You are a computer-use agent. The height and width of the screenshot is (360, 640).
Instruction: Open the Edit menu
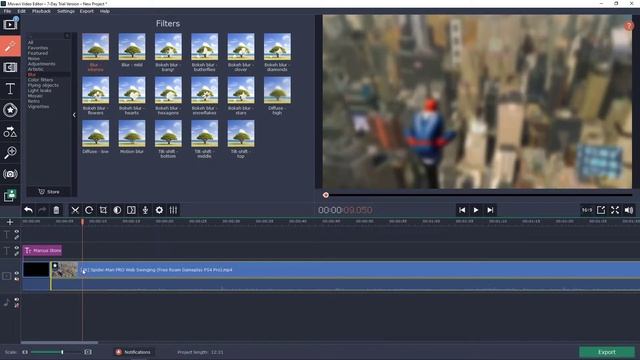click(x=22, y=11)
